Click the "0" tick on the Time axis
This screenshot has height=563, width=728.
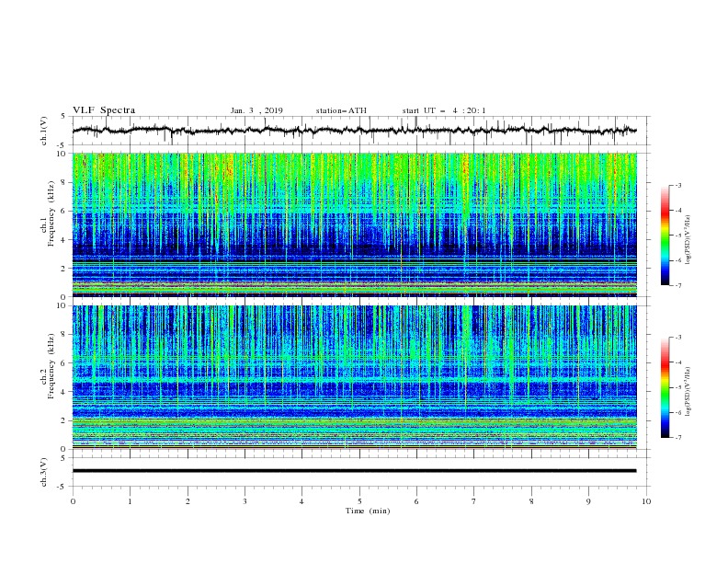[73, 501]
